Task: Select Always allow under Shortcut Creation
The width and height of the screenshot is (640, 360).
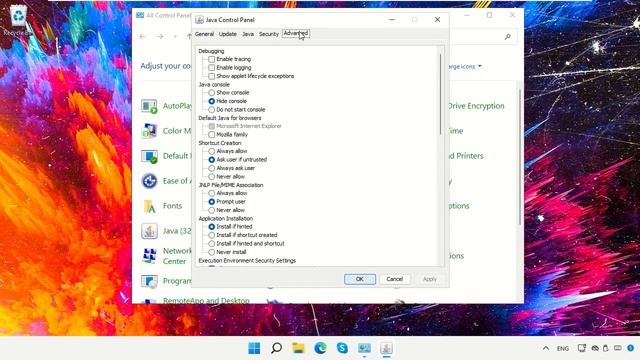Action: (x=211, y=151)
